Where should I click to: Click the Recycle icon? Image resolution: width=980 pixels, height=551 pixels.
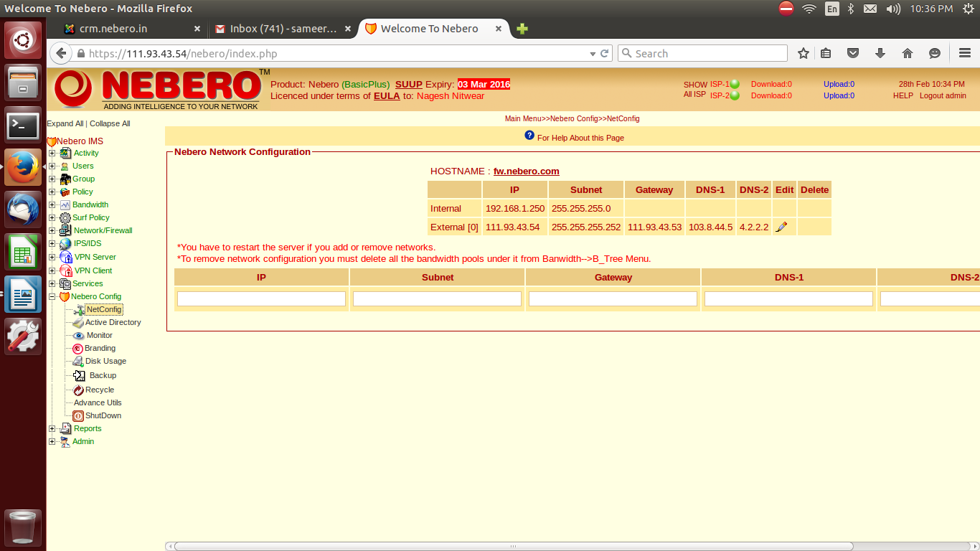[78, 390]
